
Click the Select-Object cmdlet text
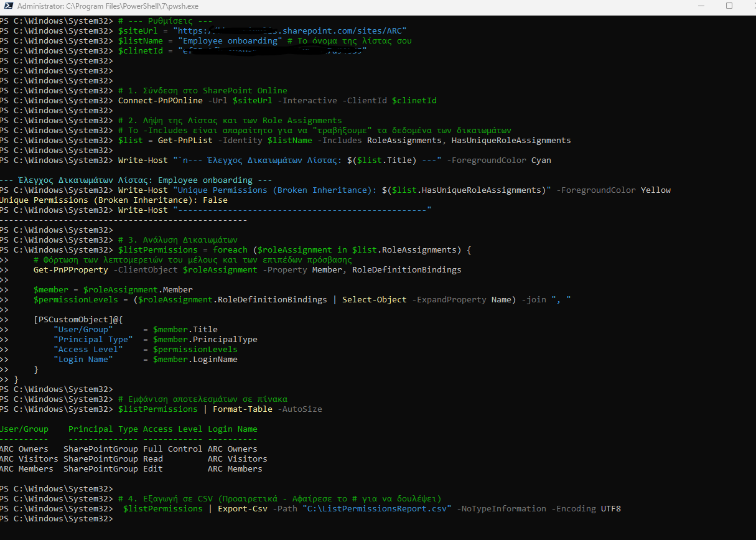click(x=375, y=300)
